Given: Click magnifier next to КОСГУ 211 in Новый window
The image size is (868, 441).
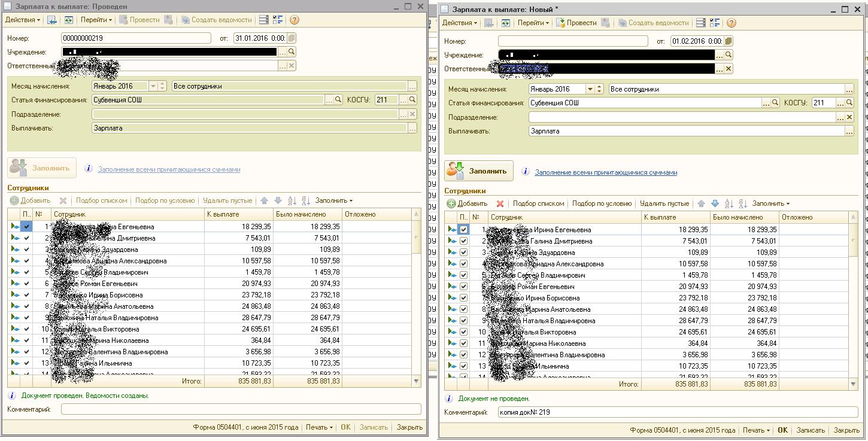Looking at the screenshot, I should point(849,103).
